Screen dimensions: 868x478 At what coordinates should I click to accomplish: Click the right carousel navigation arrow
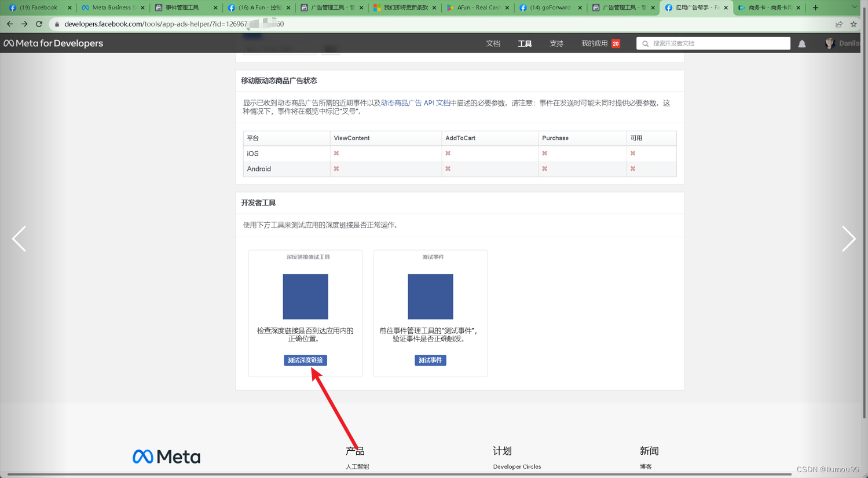coord(849,239)
